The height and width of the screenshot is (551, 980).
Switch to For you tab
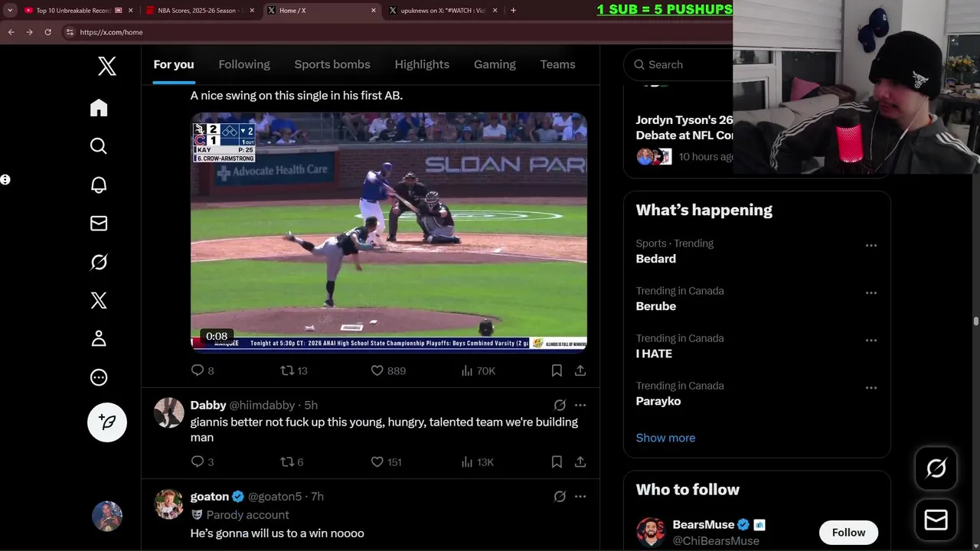point(174,64)
